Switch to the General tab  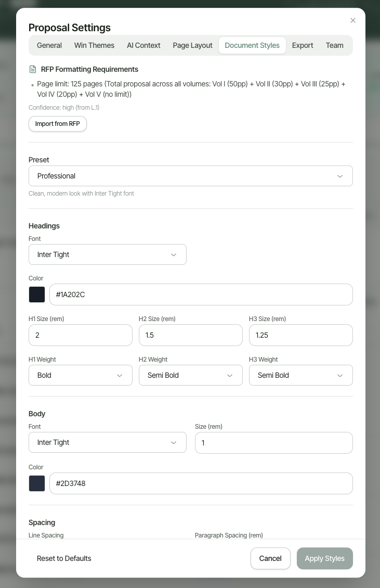tap(49, 45)
